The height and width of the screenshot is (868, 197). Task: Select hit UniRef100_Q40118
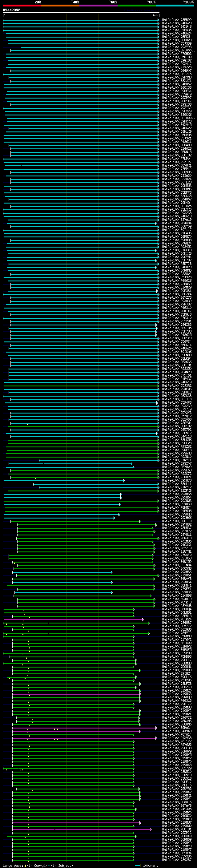click(x=177, y=437)
